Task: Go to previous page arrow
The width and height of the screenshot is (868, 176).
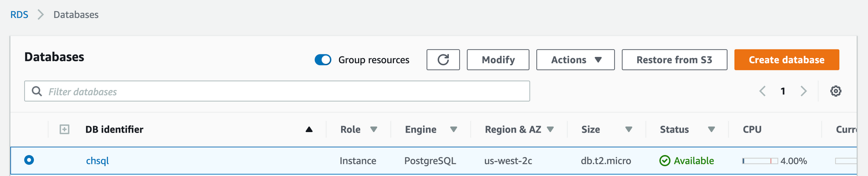Action: 762,91
